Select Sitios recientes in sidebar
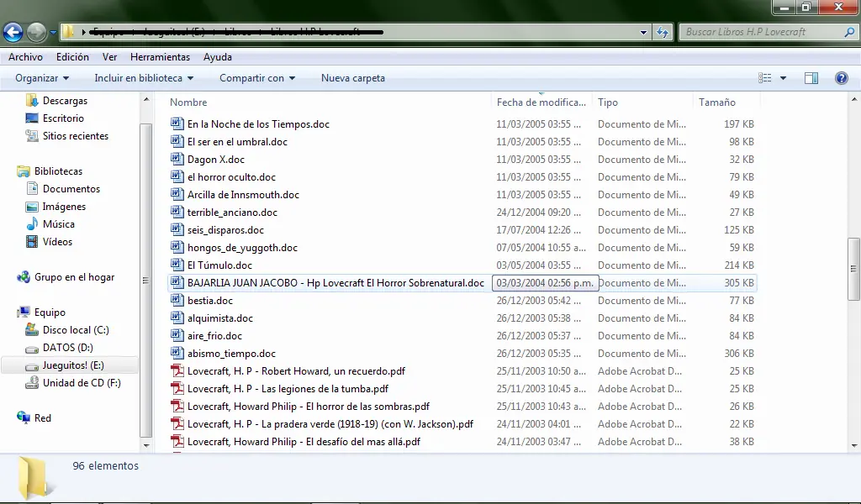861x504 pixels. (75, 136)
